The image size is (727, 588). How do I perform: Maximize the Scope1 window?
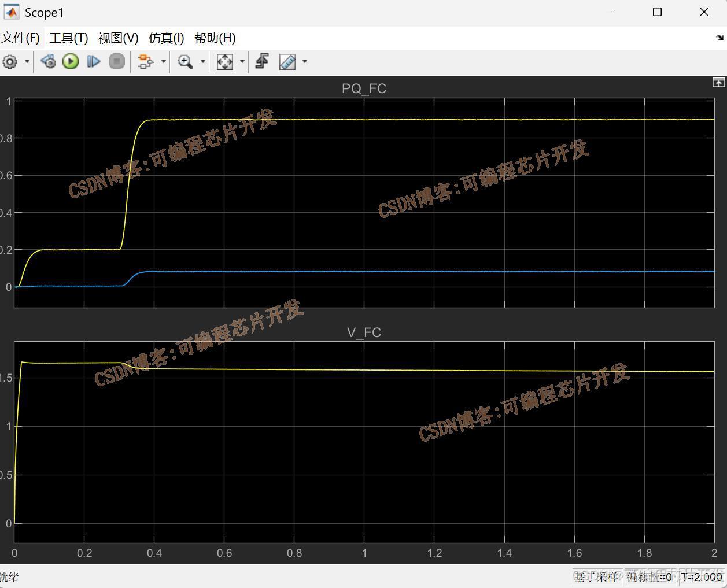(657, 12)
